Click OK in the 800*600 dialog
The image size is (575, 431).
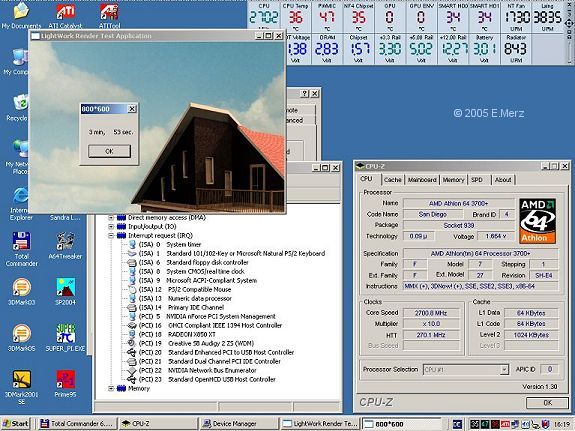click(109, 151)
